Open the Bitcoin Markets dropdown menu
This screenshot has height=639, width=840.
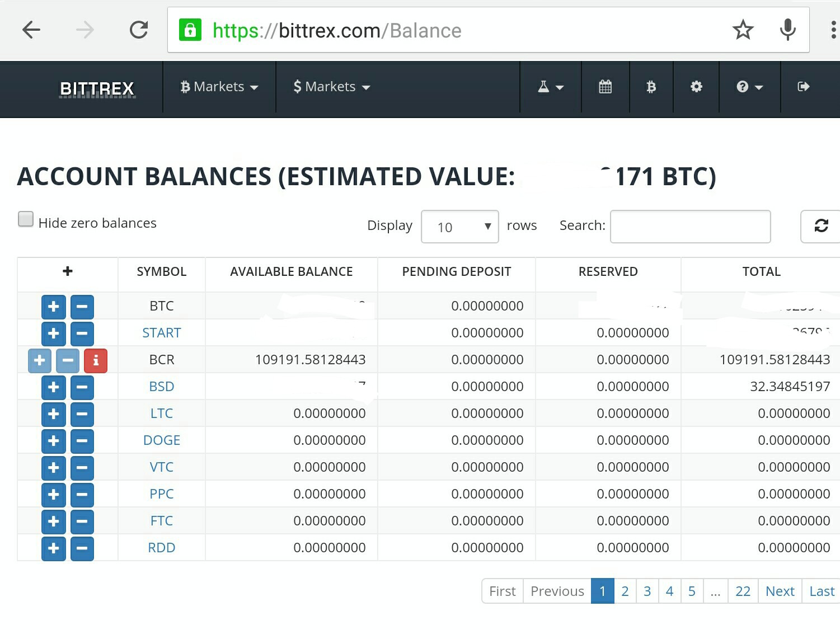tap(219, 87)
